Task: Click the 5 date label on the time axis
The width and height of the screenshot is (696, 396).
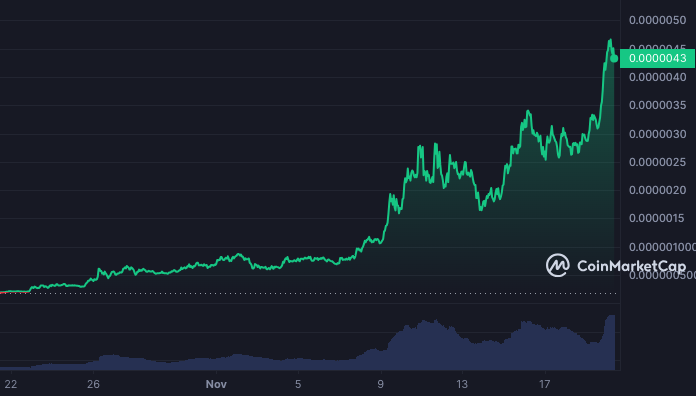Action: point(298,384)
